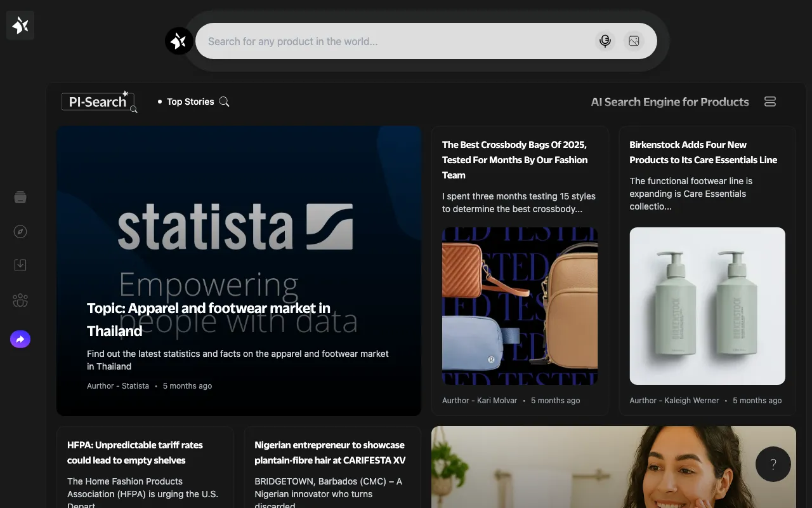
Task: Select the Top Stories tab
Action: tap(190, 102)
